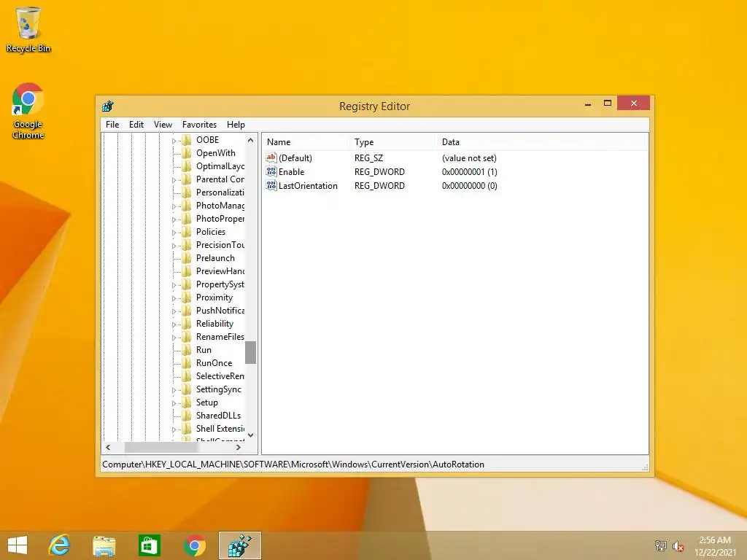This screenshot has height=560, width=747.
Task: Click the muted volume tray icon
Action: [678, 546]
